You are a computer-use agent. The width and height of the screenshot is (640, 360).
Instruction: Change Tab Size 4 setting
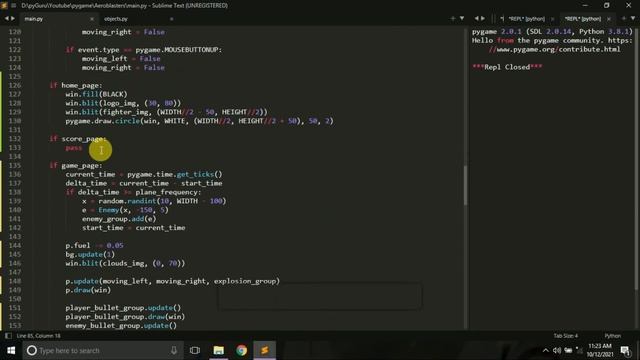click(566, 336)
